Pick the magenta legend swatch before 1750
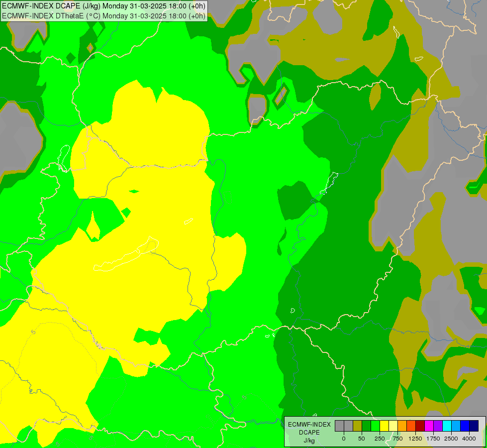The width and height of the screenshot is (487, 448). (429, 426)
